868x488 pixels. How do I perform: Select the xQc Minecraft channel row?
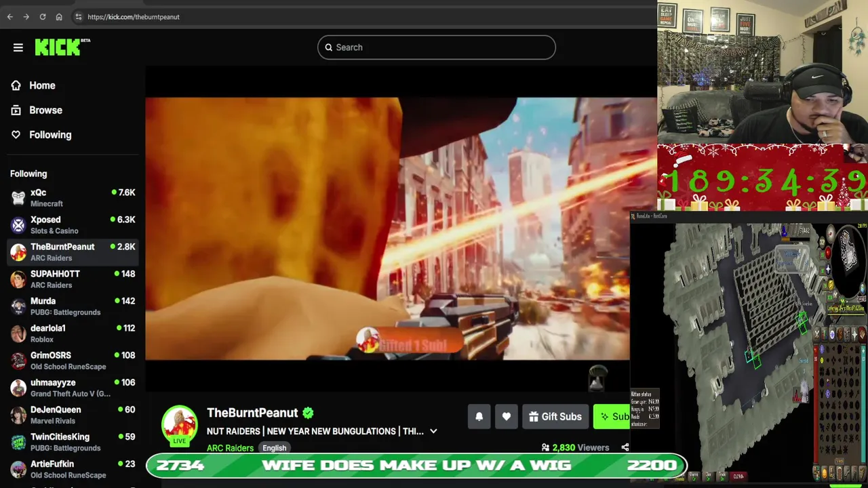(73, 198)
